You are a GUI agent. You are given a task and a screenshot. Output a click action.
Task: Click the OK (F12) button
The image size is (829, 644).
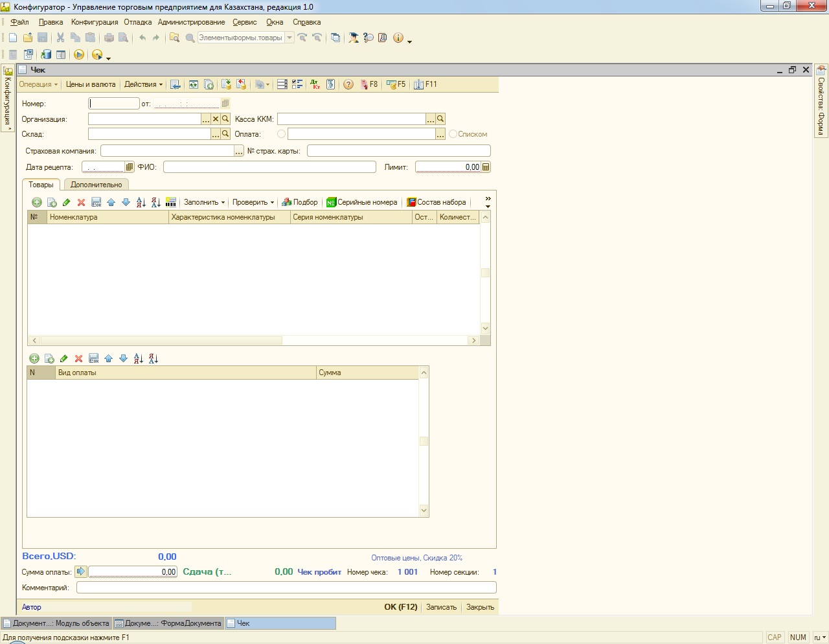pyautogui.click(x=401, y=607)
